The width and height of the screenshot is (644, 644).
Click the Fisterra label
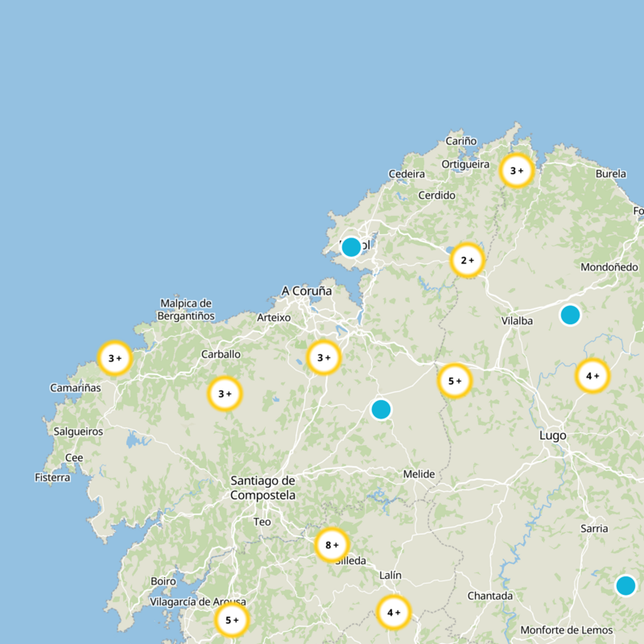click(52, 477)
